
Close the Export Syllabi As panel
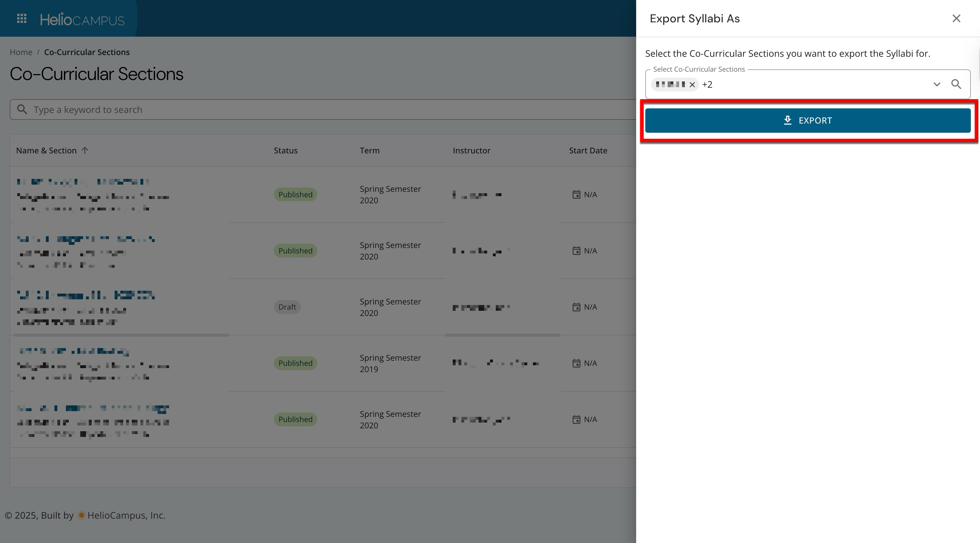coord(956,19)
